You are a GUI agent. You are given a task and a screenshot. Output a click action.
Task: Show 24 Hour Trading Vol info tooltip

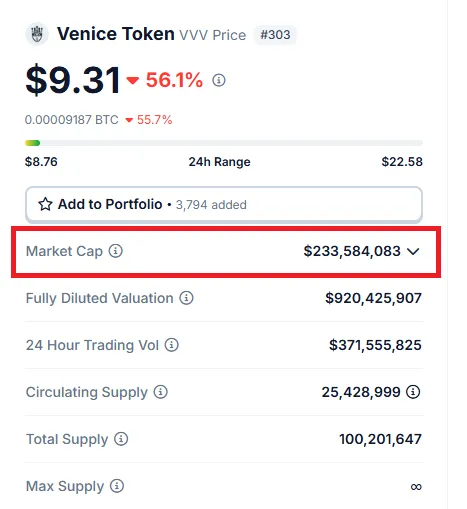coord(172,345)
